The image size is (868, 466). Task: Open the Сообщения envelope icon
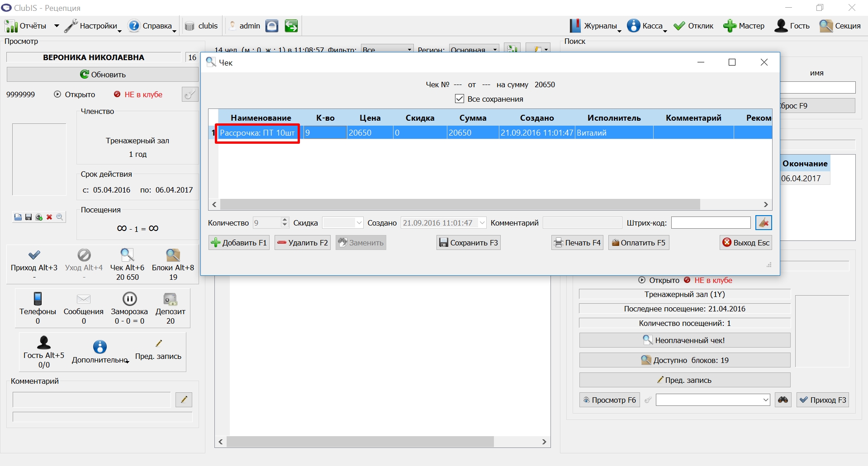coord(84,299)
